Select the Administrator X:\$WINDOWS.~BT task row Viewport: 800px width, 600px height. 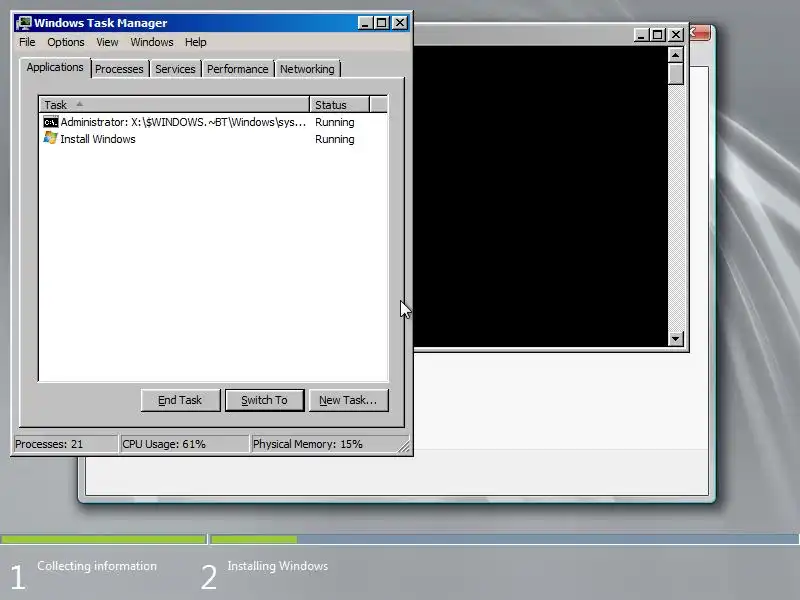point(213,122)
